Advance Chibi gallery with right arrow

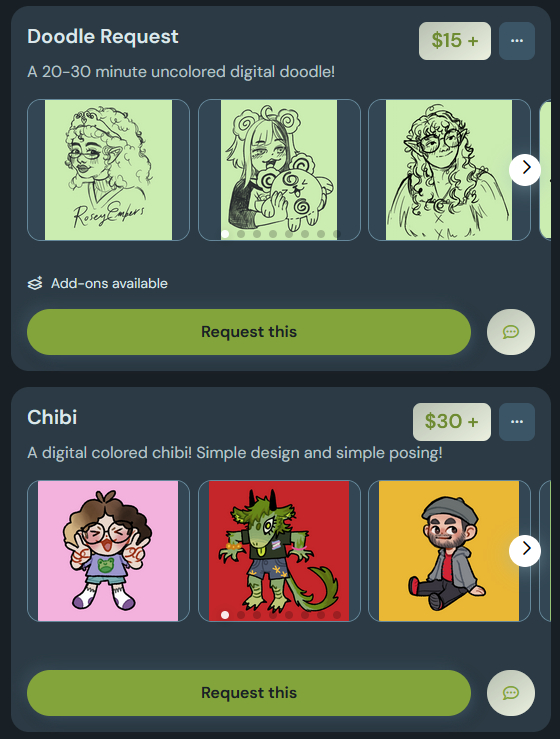(525, 548)
